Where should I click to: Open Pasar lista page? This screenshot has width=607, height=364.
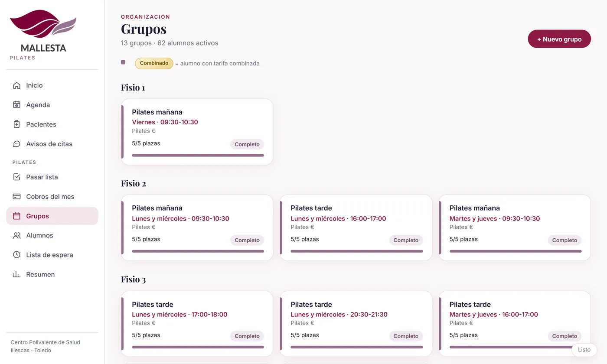coord(52,177)
